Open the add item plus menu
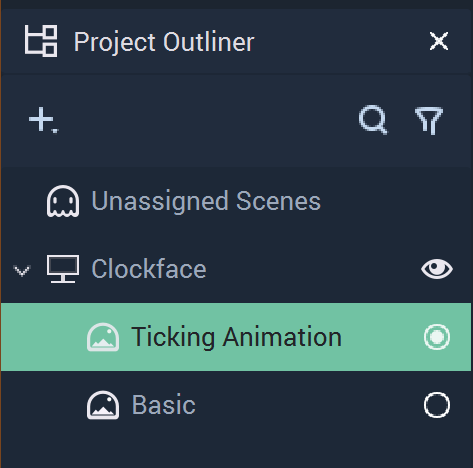Viewport: 473px width, 468px height. (x=43, y=120)
